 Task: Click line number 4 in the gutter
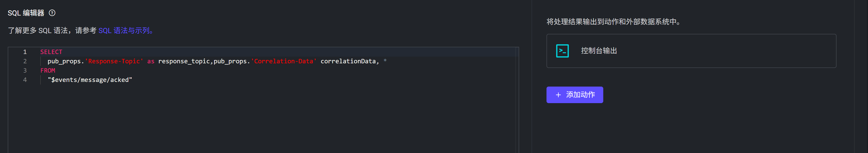25,80
